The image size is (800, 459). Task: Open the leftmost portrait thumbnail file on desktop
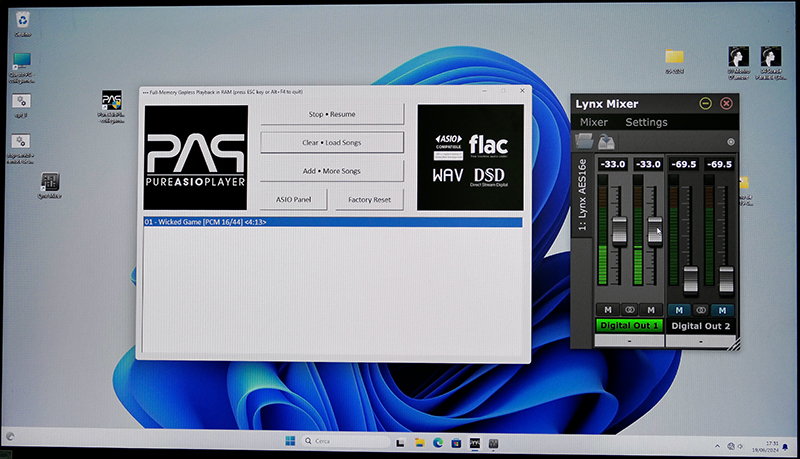coord(738,63)
